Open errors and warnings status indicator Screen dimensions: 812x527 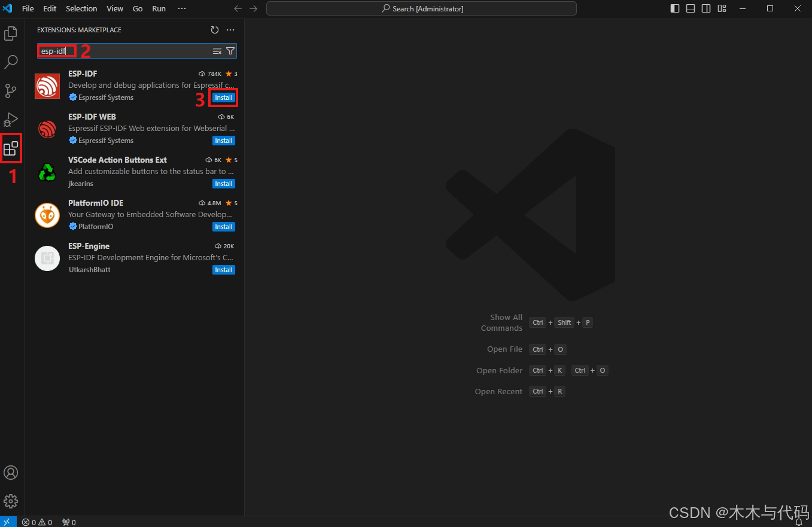(37, 522)
